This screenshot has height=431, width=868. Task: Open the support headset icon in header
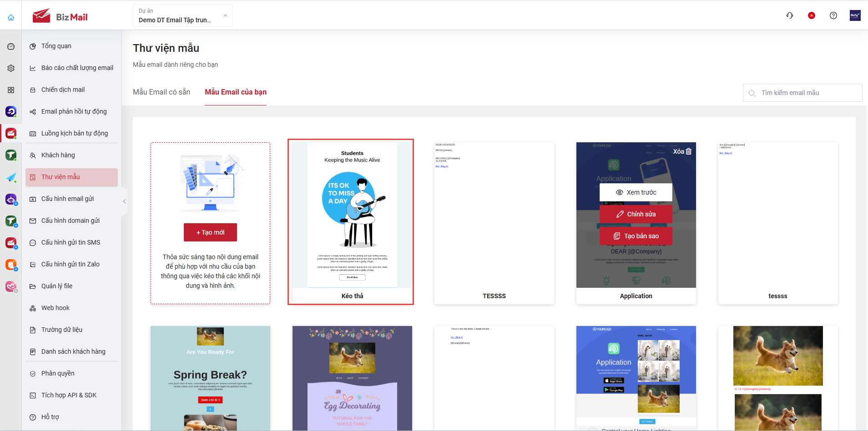pyautogui.click(x=790, y=15)
